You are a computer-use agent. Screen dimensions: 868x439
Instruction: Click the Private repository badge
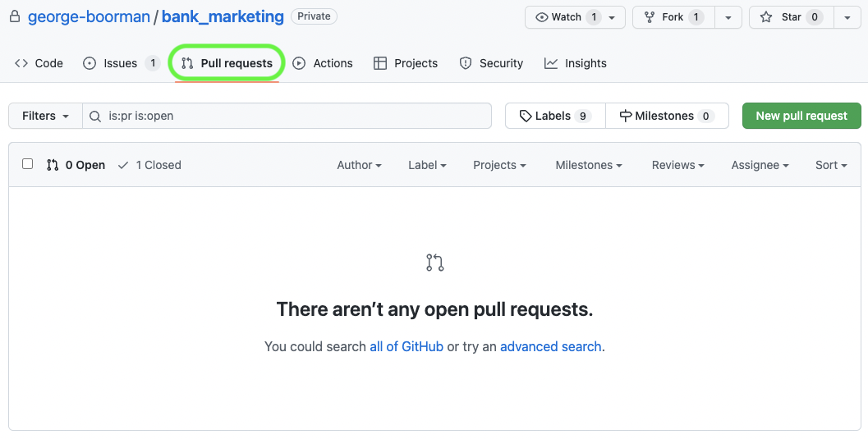(x=314, y=16)
